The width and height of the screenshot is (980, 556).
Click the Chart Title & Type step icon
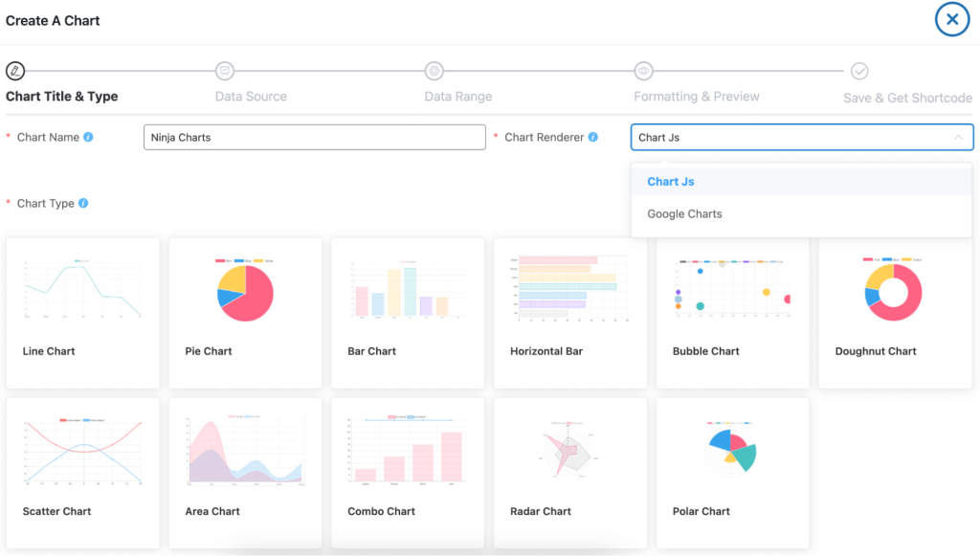15,71
